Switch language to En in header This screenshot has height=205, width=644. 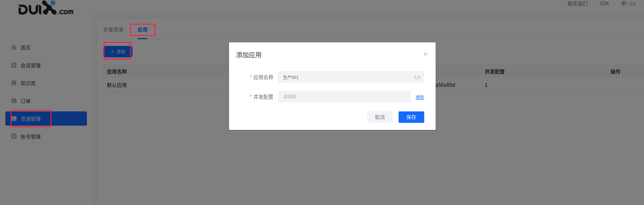[x=633, y=4]
